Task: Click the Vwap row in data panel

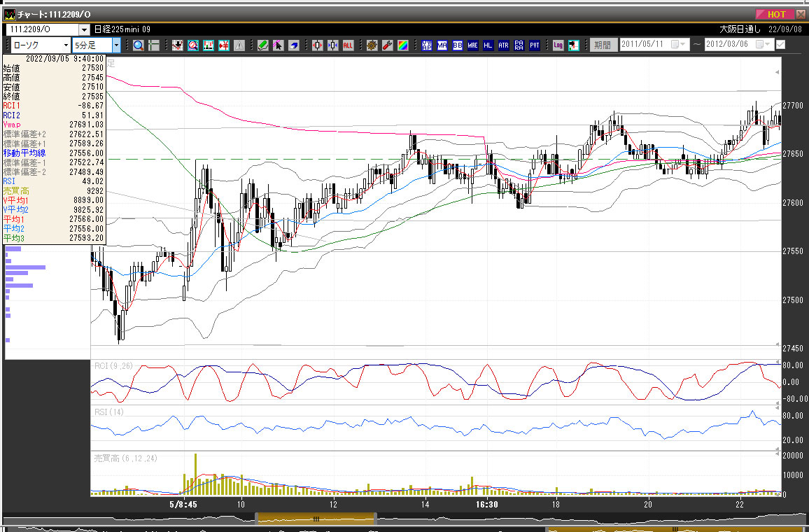Action: pos(54,125)
